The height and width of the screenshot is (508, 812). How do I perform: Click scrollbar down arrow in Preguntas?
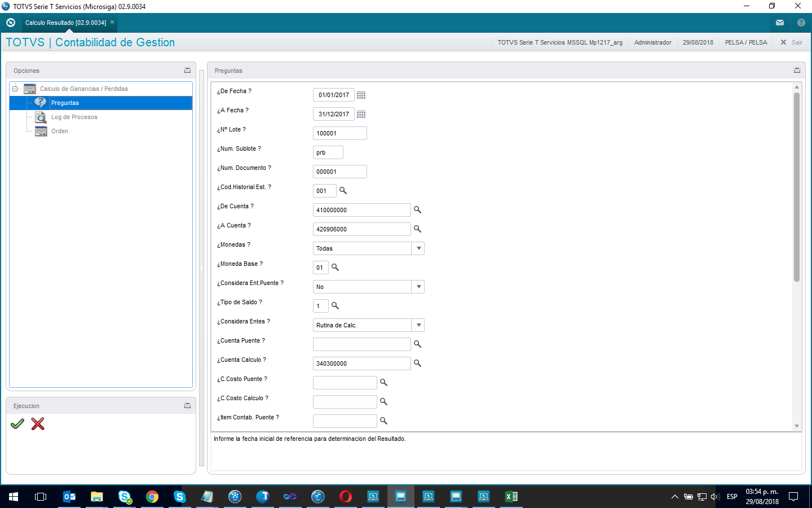[x=797, y=426]
